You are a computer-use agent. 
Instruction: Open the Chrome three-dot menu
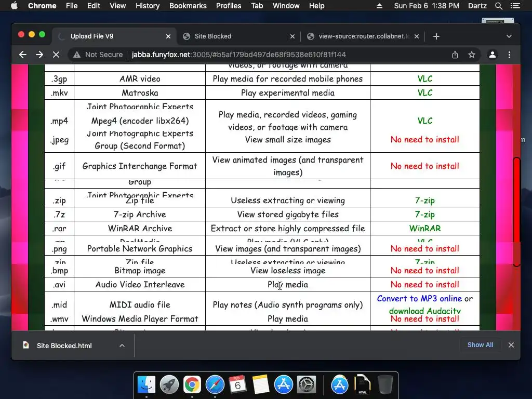pyautogui.click(x=509, y=55)
